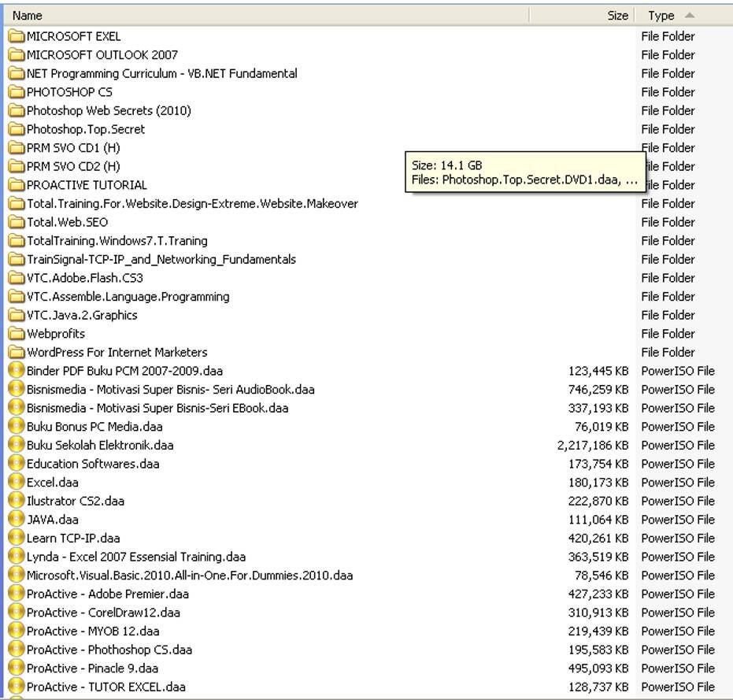Click the PROACTIVE TUTORIAL folder icon

click(17, 185)
